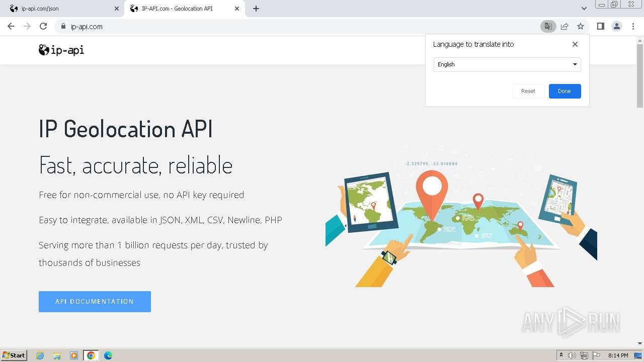View site information padlock icon

tap(63, 26)
